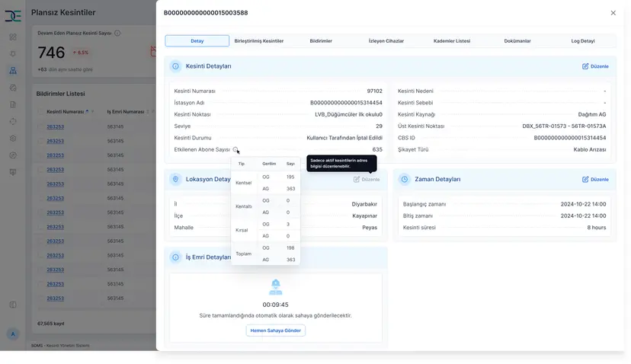The height and width of the screenshot is (364, 631).
Task: Open the İzleyen Cihazlar tab
Action: pos(386,41)
